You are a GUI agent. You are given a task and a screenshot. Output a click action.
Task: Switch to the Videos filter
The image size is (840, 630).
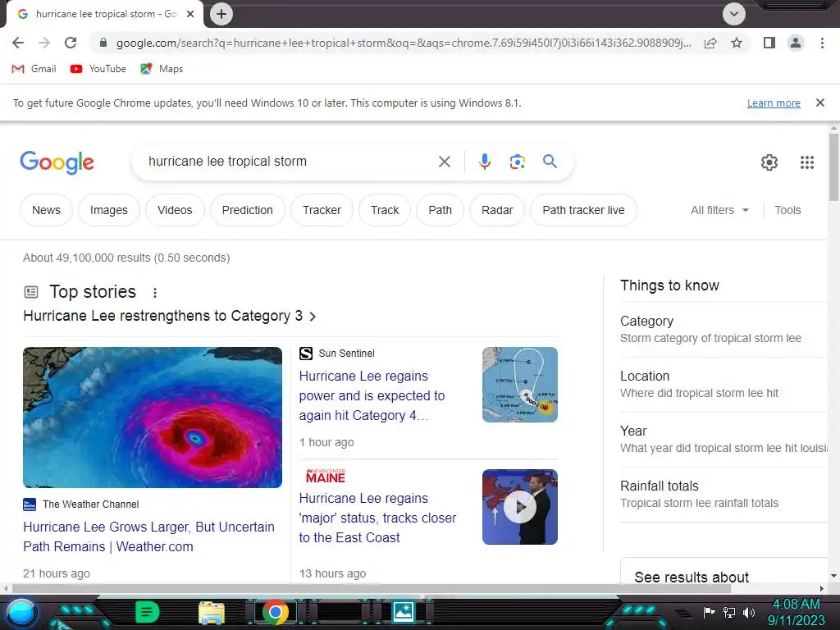175,210
